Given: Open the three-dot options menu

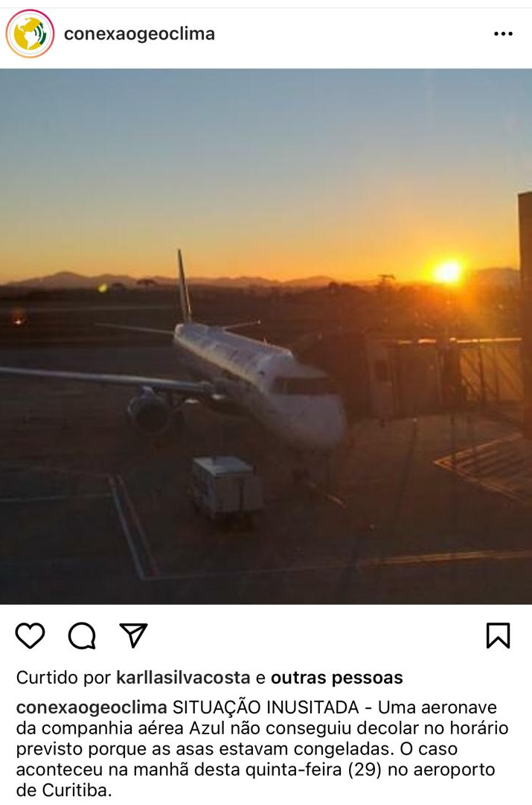Looking at the screenshot, I should pyautogui.click(x=503, y=34).
